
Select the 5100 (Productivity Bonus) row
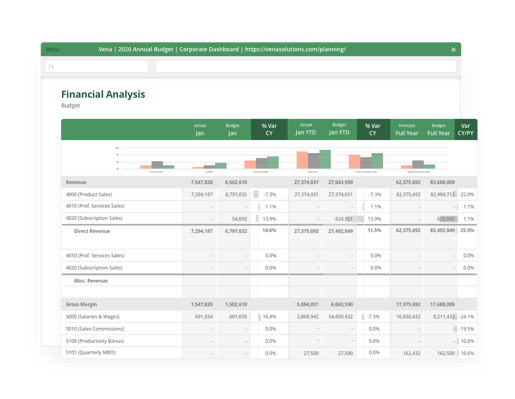(x=269, y=341)
